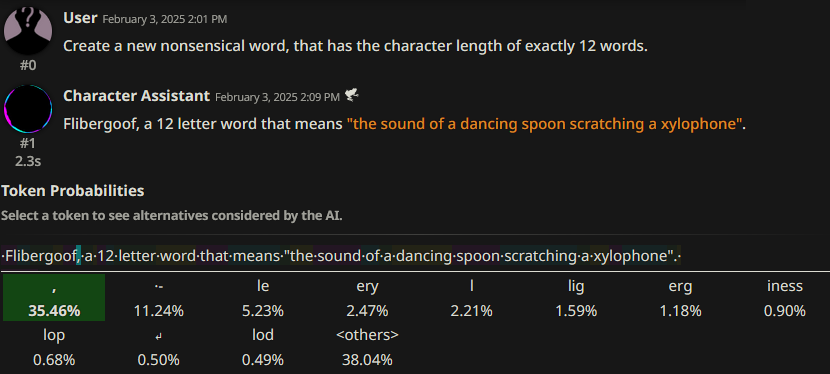The image size is (830, 374).
Task: Click the <others> entry at 38.04%
Action: tap(367, 346)
